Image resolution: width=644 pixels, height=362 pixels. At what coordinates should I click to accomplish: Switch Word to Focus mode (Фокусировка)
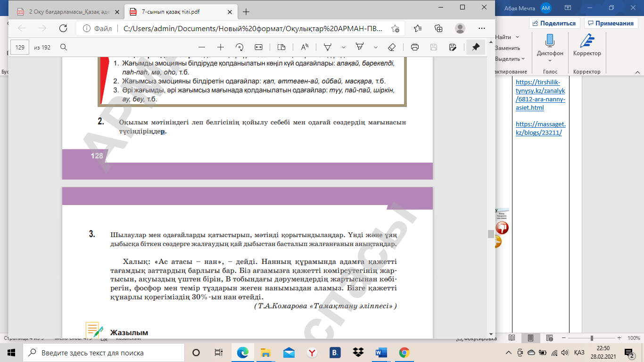[476, 338]
